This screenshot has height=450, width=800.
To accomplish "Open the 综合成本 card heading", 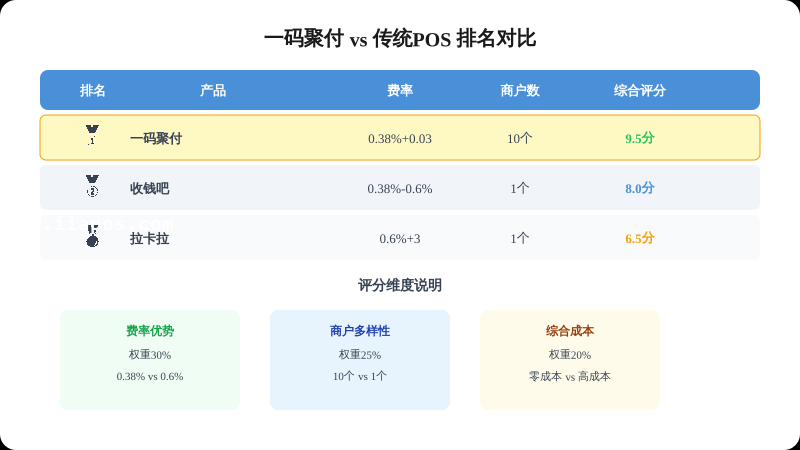I will click(x=570, y=331).
